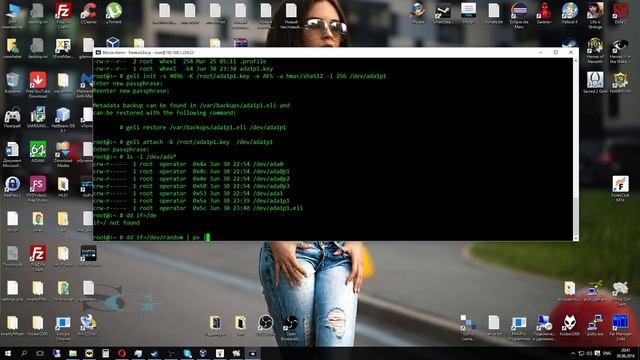Launch DVDVideoSoft Free Studio icon
Viewport: 640px width, 360px height.
[38, 189]
